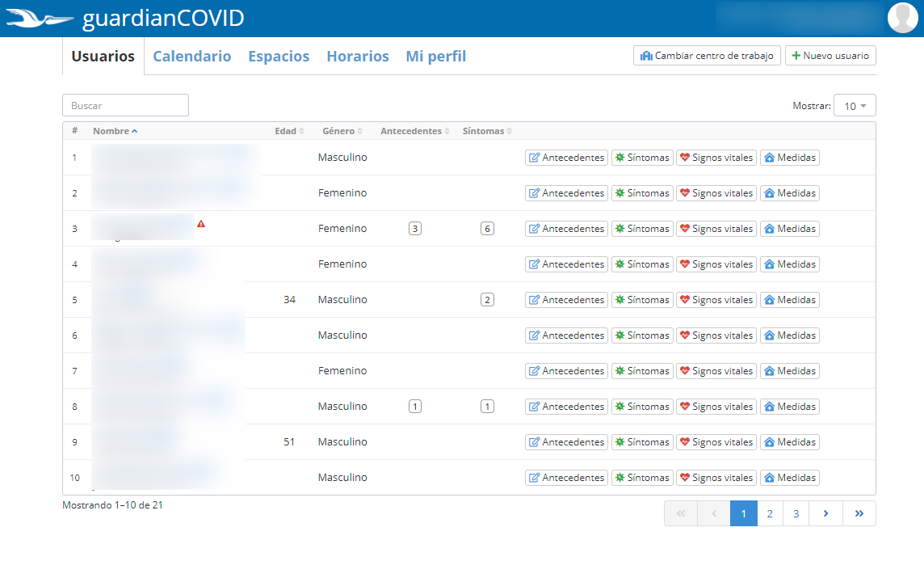Open Medidas for row 1

790,158
